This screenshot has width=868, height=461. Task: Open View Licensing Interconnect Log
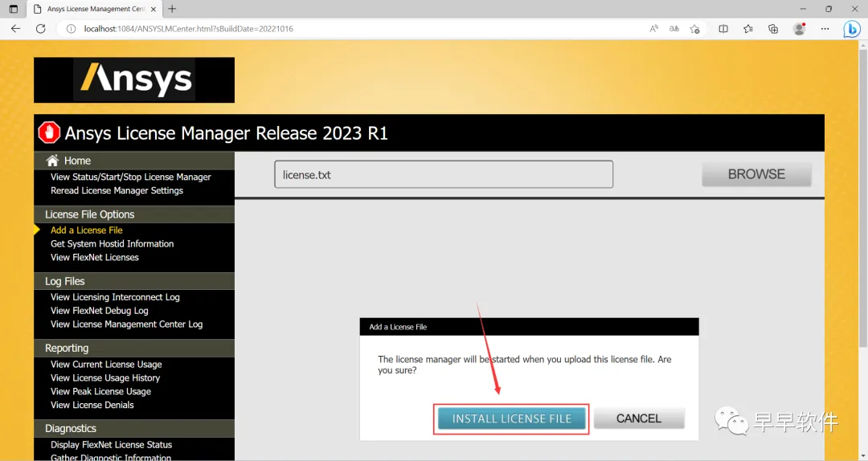click(115, 297)
